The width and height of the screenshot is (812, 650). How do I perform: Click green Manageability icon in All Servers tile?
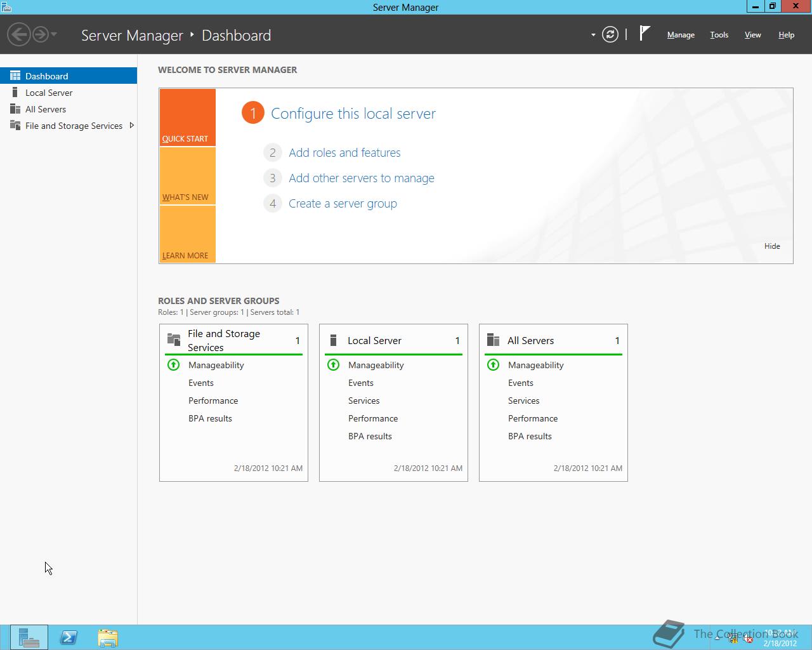(x=493, y=364)
